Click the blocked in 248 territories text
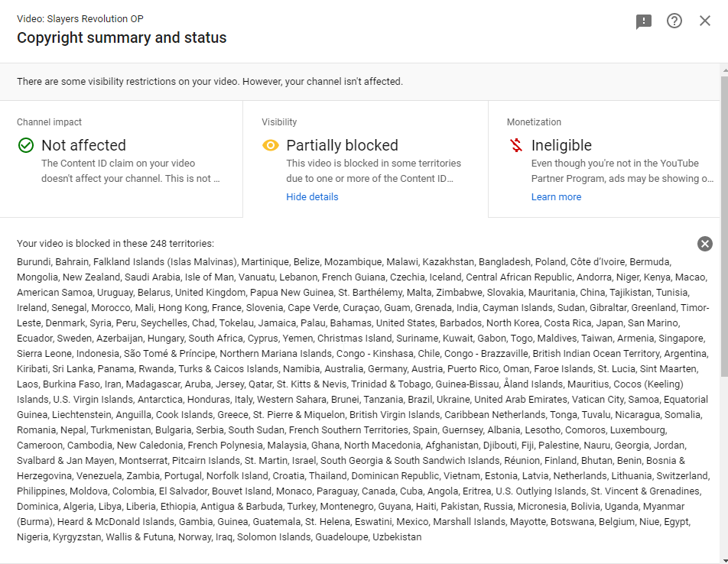Viewport: 728px width, 564px height. tap(115, 244)
